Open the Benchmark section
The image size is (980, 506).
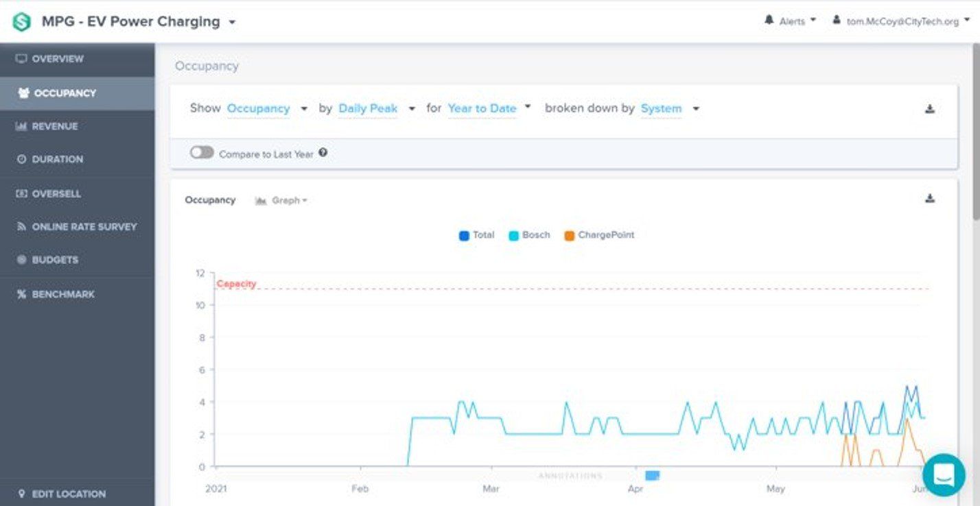(x=77, y=294)
